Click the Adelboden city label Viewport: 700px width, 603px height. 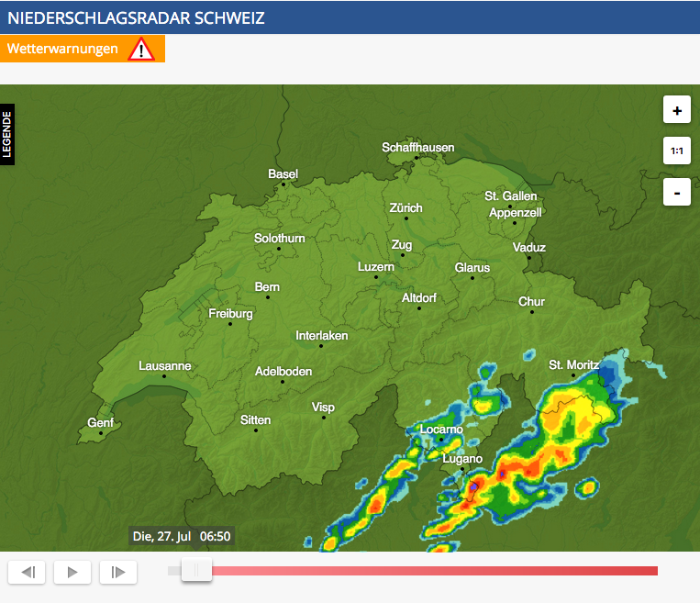[283, 371]
